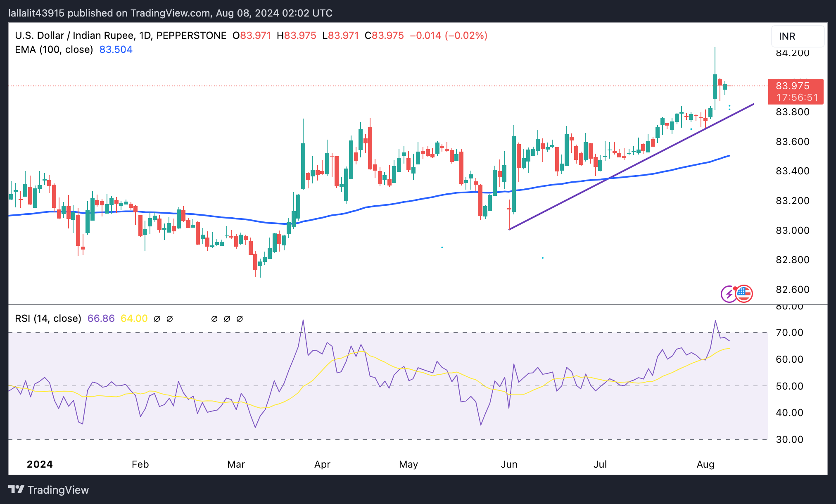Click the third null symbol in RSI legend
This screenshot has height=504, width=836.
click(x=214, y=319)
